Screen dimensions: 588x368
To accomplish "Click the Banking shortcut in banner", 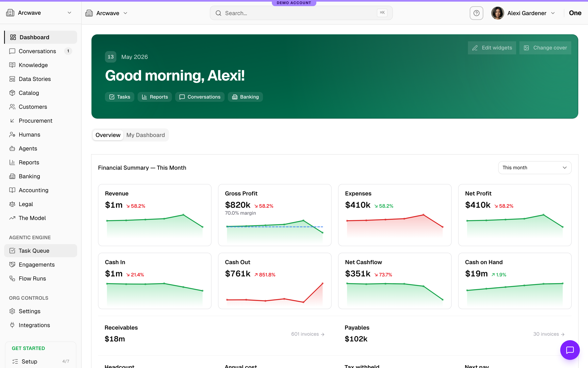I will coord(245,97).
